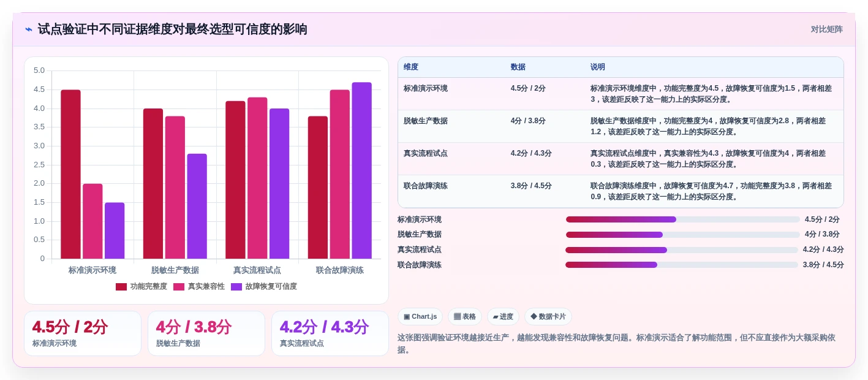Open the 4.2分 / 4.3分 stat card
The width and height of the screenshot is (868, 380).
click(x=330, y=333)
